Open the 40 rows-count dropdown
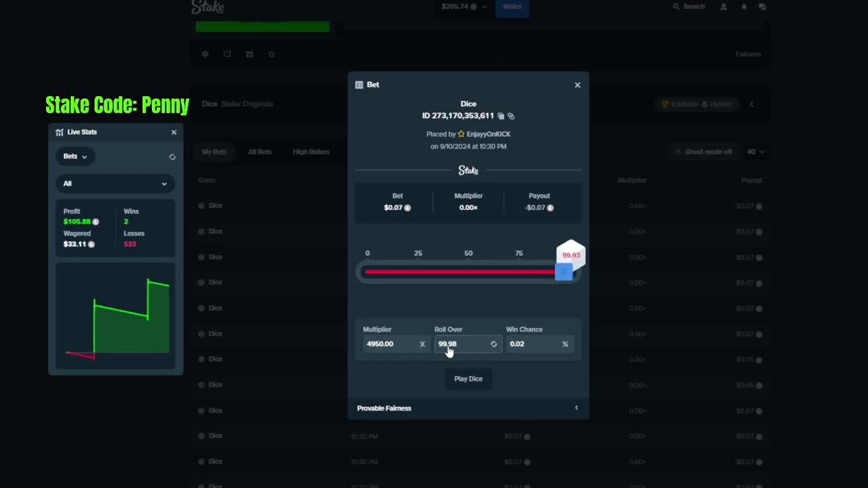868x488 pixels. (755, 152)
